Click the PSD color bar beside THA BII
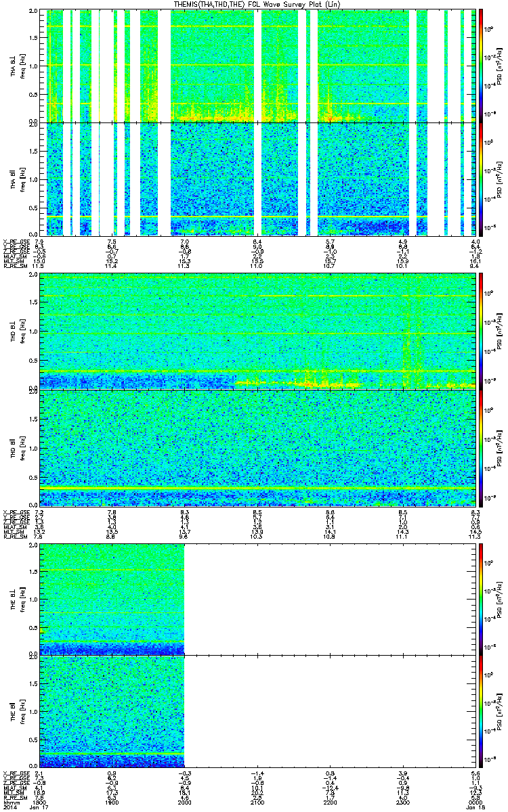This screenshot has width=508, height=812. tap(482, 179)
